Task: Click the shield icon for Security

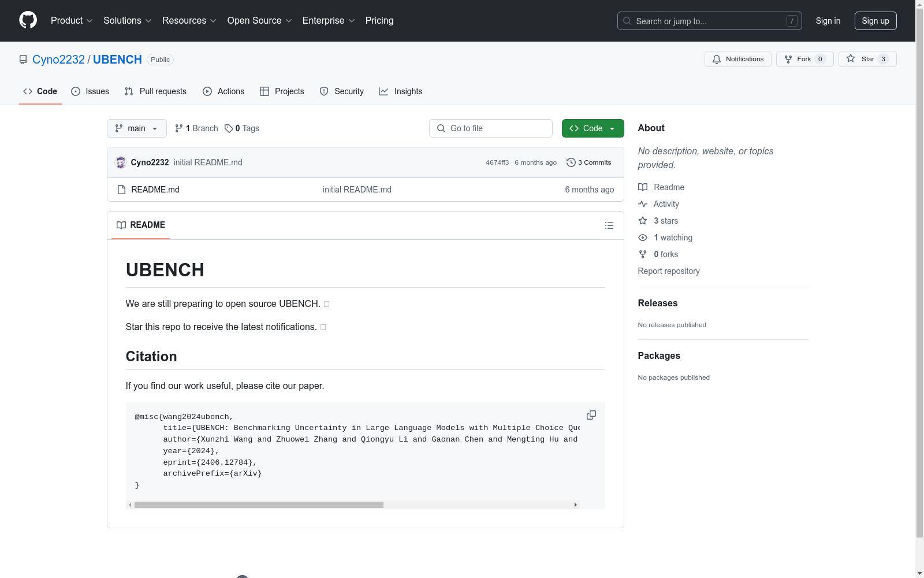Action: coord(324,91)
